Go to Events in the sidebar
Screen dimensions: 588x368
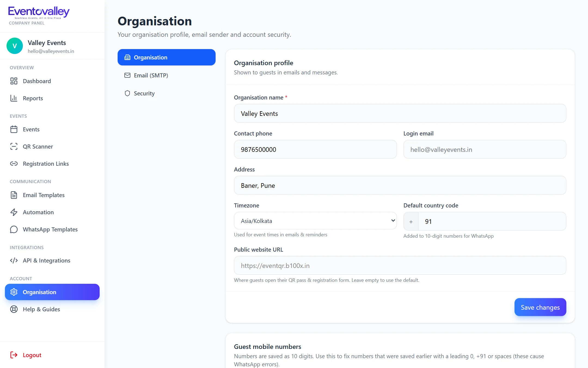[x=52, y=129]
